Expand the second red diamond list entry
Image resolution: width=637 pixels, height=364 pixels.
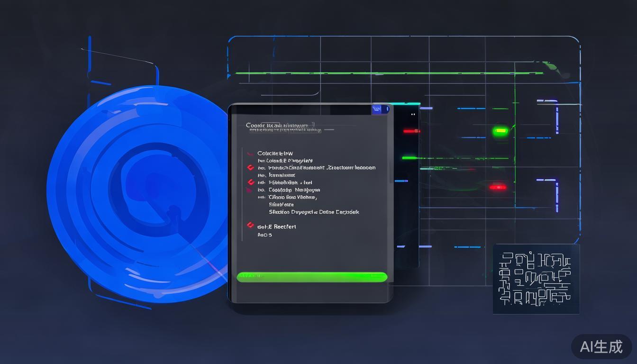pos(251,182)
